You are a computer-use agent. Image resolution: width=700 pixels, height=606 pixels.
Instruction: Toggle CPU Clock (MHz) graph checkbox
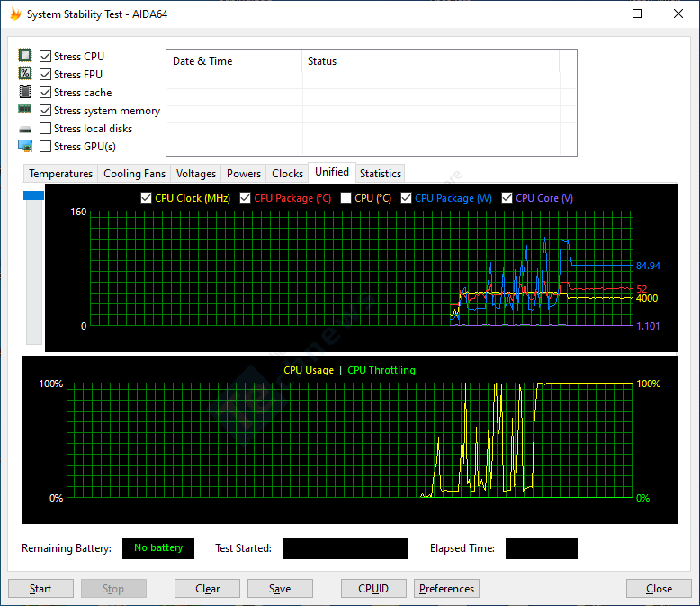[x=146, y=197]
